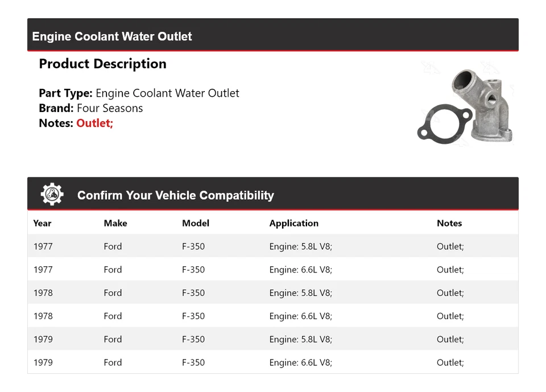
Task: Click the Year column header
Action: (x=42, y=223)
